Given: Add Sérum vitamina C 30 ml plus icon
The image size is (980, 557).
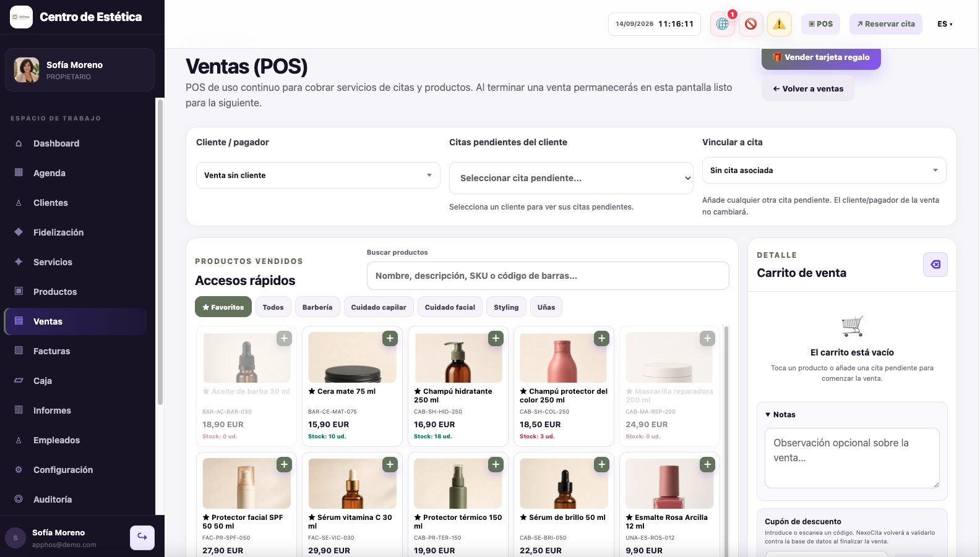Looking at the screenshot, I should tap(390, 464).
